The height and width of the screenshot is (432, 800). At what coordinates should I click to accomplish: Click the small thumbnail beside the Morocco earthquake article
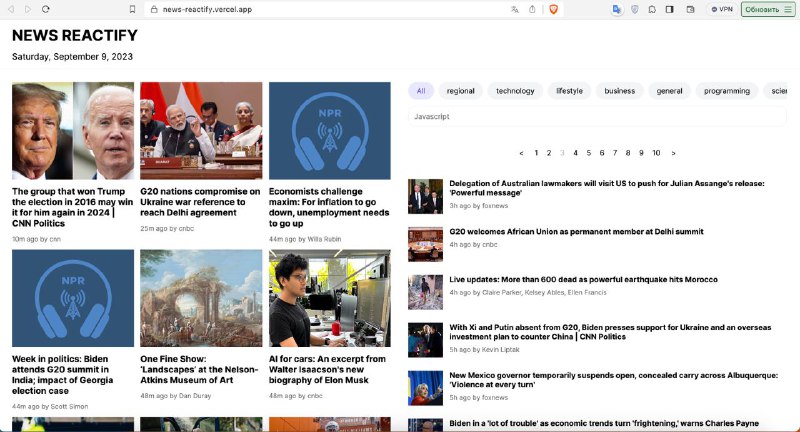click(426, 292)
